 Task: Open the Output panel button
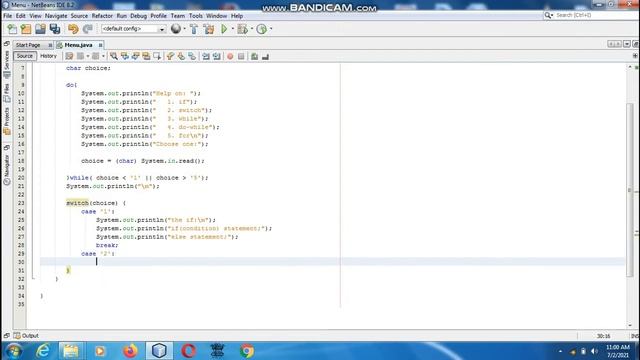27,336
